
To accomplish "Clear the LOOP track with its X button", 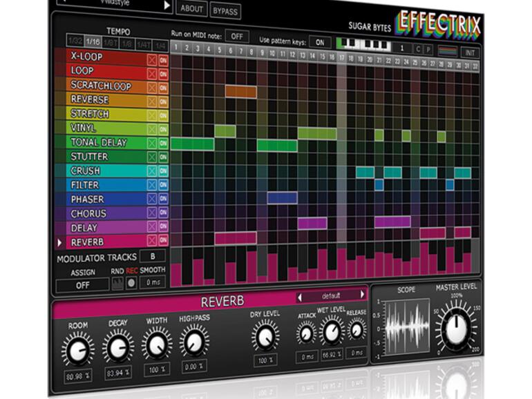I will [x=152, y=74].
